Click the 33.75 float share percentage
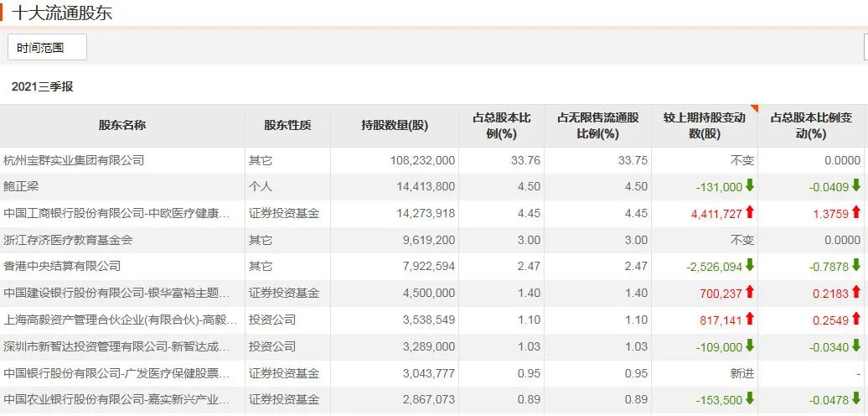868x416 pixels. click(633, 161)
